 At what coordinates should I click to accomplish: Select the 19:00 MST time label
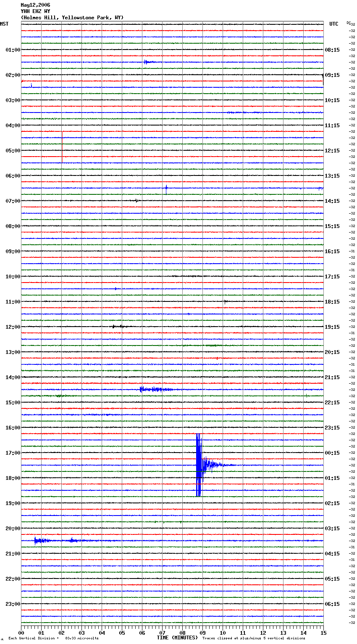[x=13, y=503]
